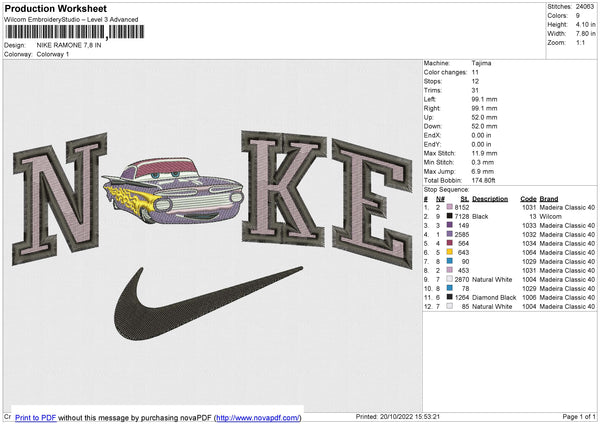Select stitch count 2585 in the sequence
The width and height of the screenshot is (600, 424).
[462, 234]
